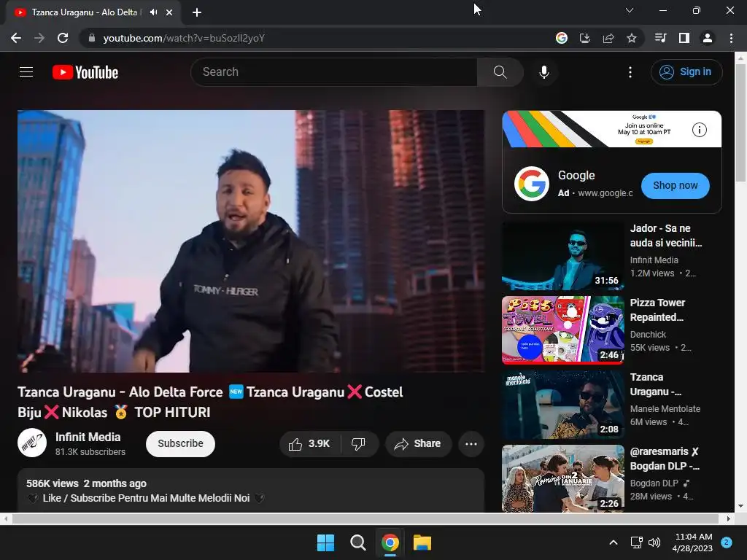Open Windows taskbar search
This screenshot has height=560, width=747.
(357, 542)
